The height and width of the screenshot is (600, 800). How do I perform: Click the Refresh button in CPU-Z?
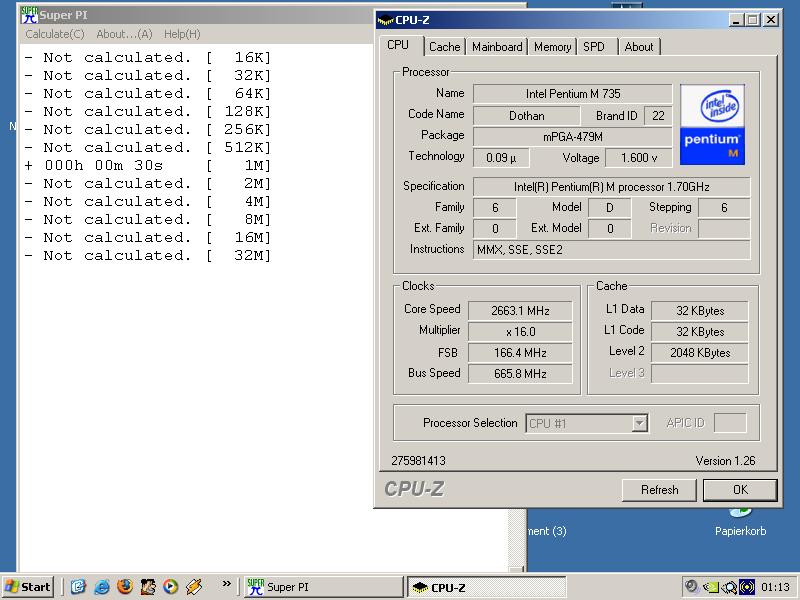coord(659,490)
